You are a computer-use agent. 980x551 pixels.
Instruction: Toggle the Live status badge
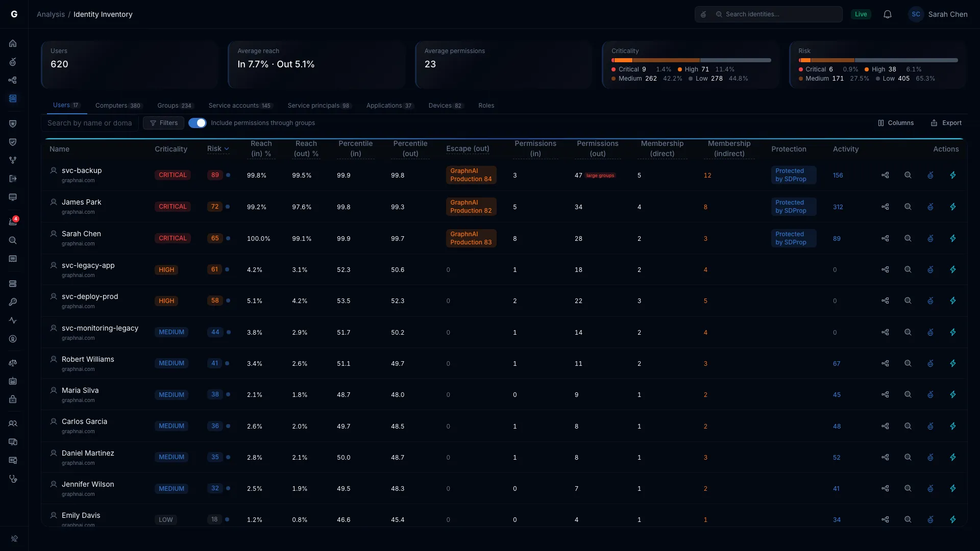click(x=861, y=14)
